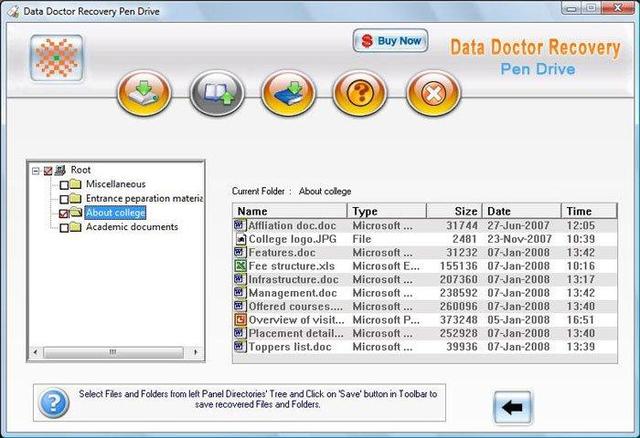Image resolution: width=640 pixels, height=438 pixels.
Task: Click the Excel icon beside Fee structure.xls
Action: coord(240,265)
